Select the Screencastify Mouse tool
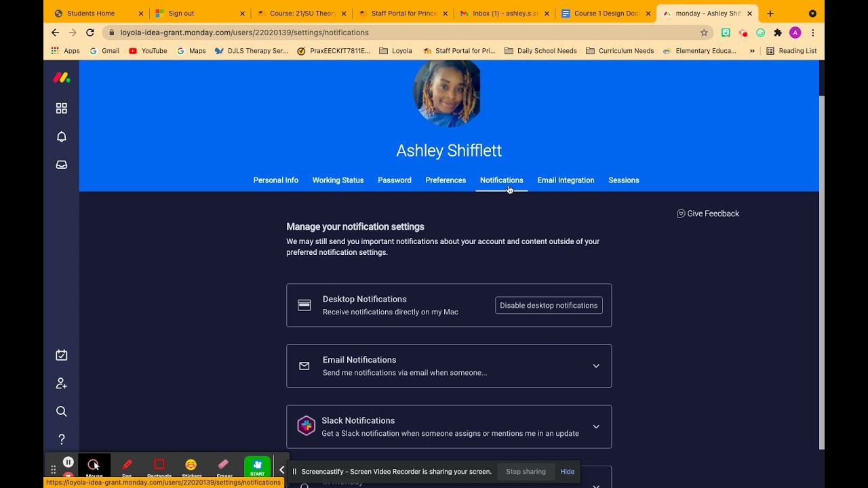Viewport: 868px width, 488px height. coord(94,466)
